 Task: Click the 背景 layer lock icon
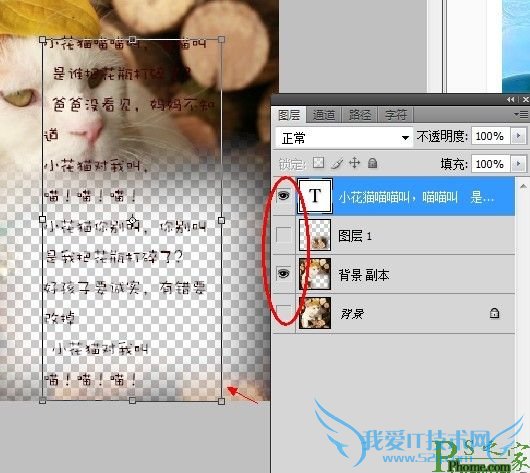(x=494, y=313)
